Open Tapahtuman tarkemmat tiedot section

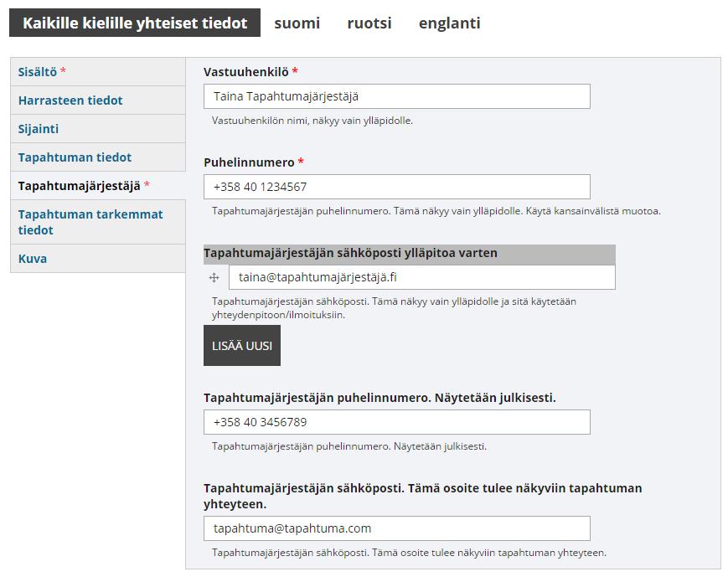point(98,222)
